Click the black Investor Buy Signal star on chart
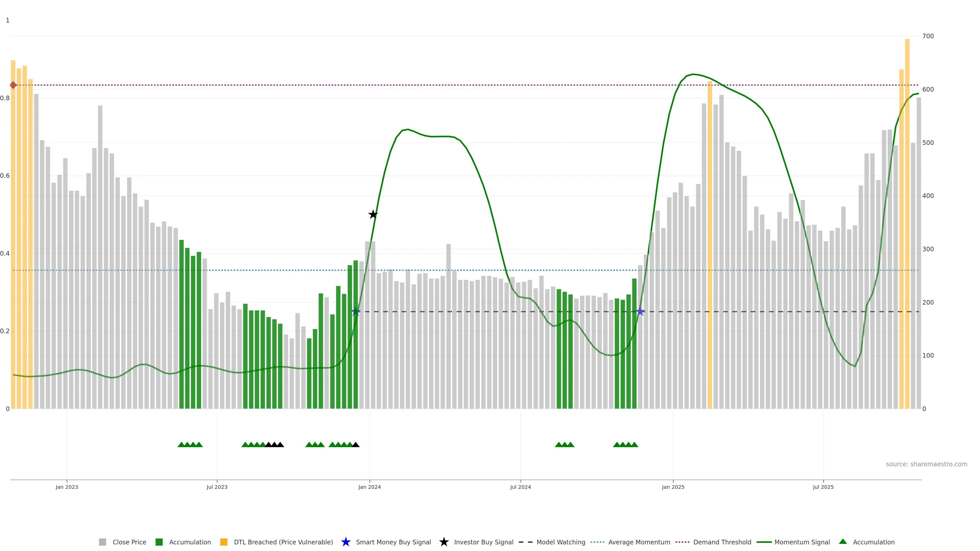The height and width of the screenshot is (551, 980). click(373, 215)
